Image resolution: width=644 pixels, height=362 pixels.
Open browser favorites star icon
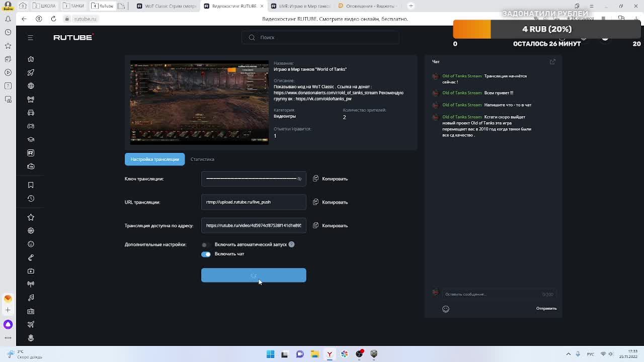pos(8,46)
